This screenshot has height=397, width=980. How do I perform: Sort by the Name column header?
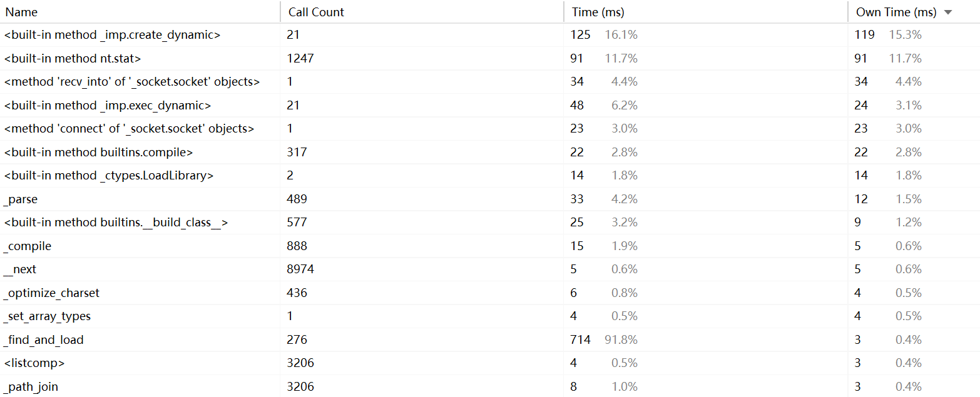coord(140,12)
